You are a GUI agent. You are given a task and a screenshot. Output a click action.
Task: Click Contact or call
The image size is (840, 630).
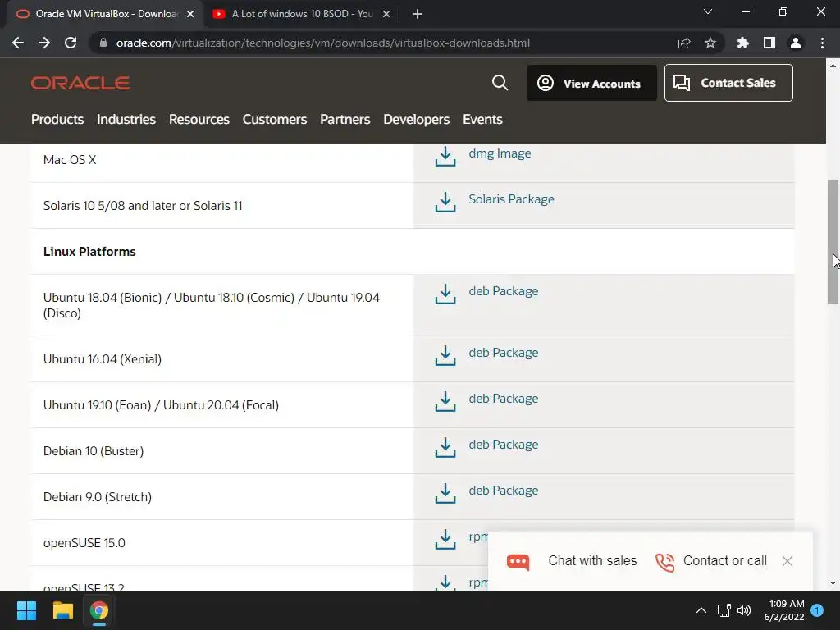(725, 560)
